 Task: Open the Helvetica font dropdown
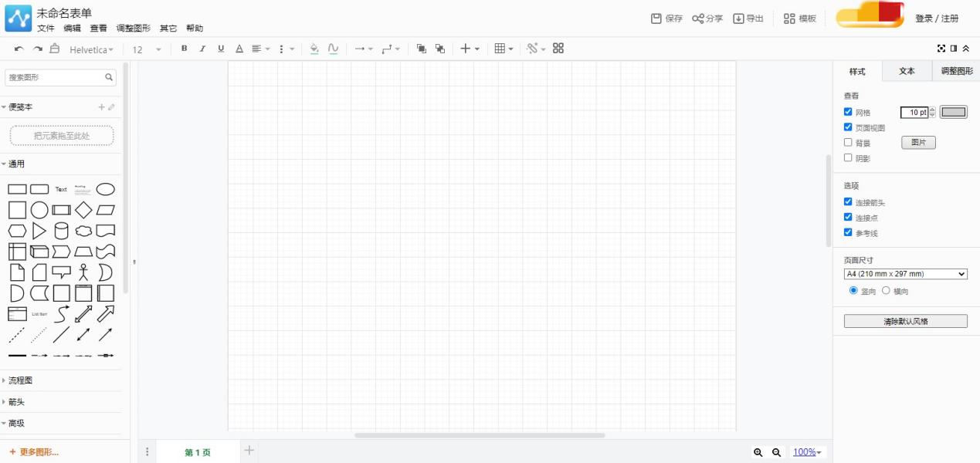pyautogui.click(x=90, y=49)
